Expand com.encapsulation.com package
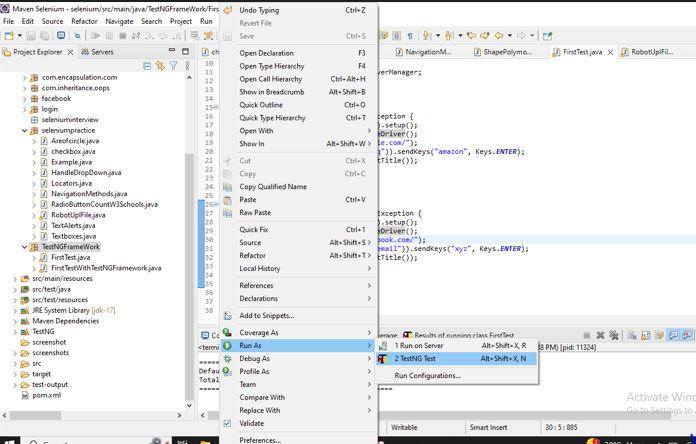Viewport: 696px width, 444px height. [24, 77]
